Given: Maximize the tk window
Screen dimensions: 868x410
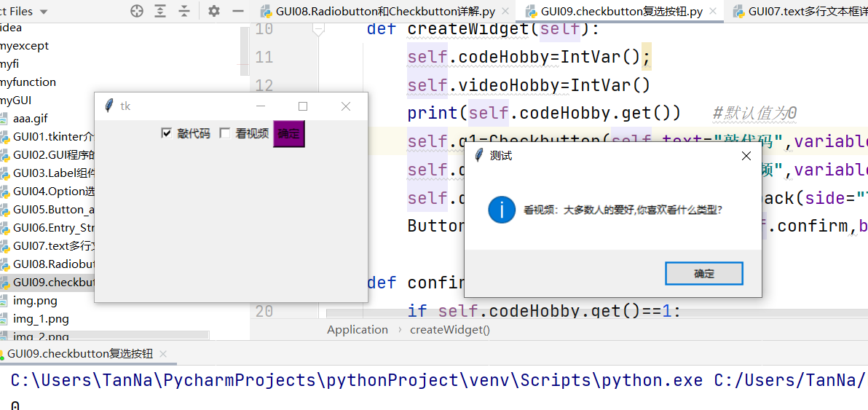Looking at the screenshot, I should click(x=303, y=106).
